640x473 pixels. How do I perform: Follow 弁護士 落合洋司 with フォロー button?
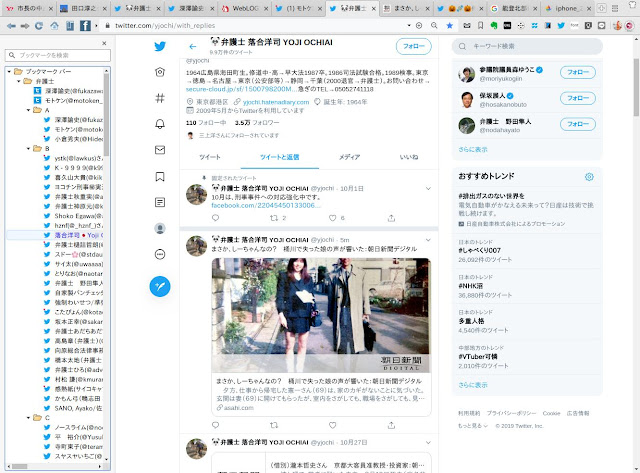tap(413, 47)
